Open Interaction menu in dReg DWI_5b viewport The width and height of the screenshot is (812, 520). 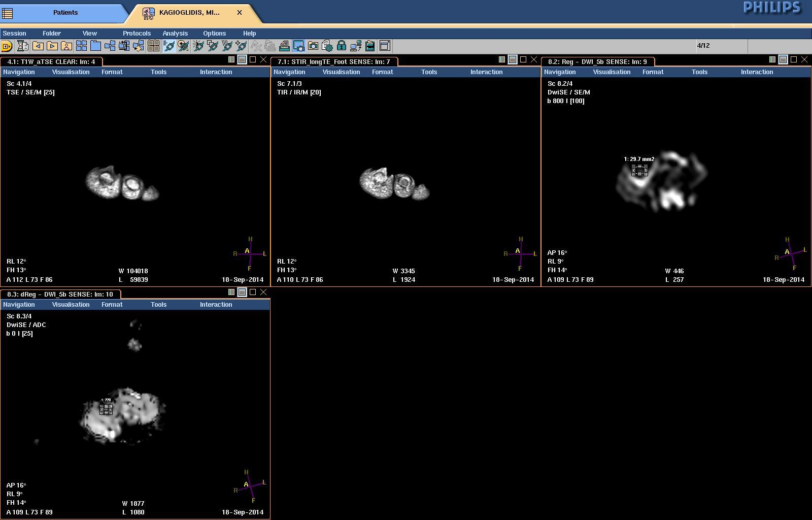pos(216,305)
